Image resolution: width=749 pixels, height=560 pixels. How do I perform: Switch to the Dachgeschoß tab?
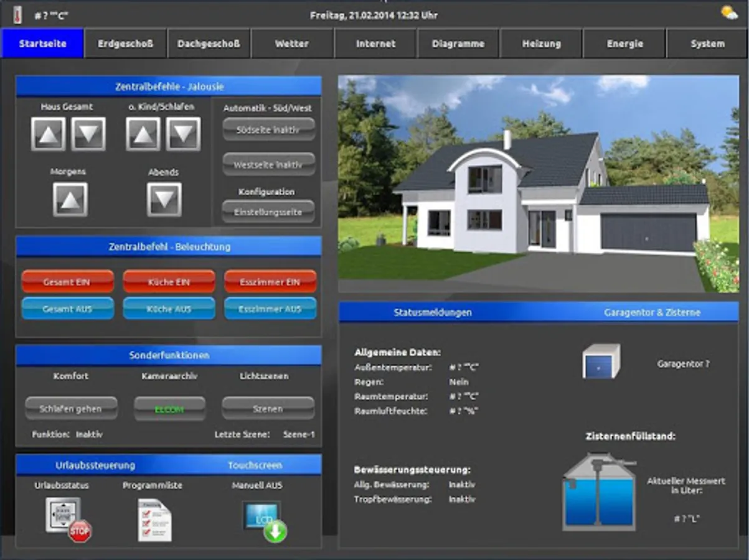(209, 44)
